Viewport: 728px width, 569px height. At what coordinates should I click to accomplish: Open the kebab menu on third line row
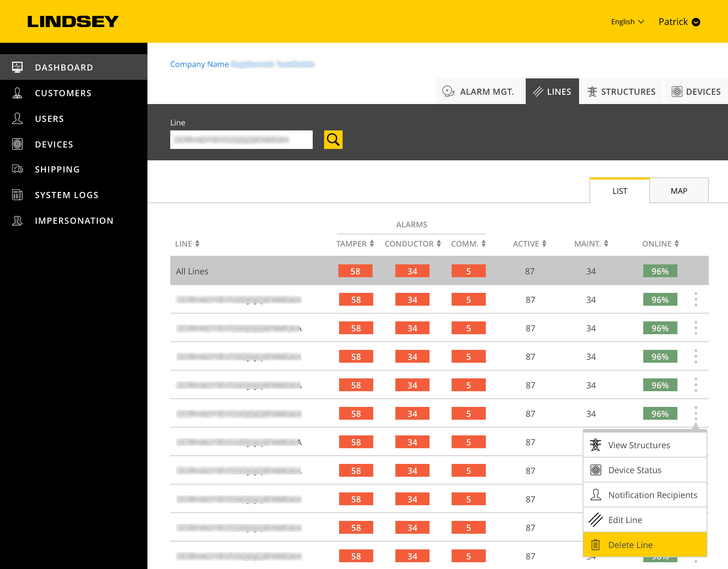pos(696,356)
